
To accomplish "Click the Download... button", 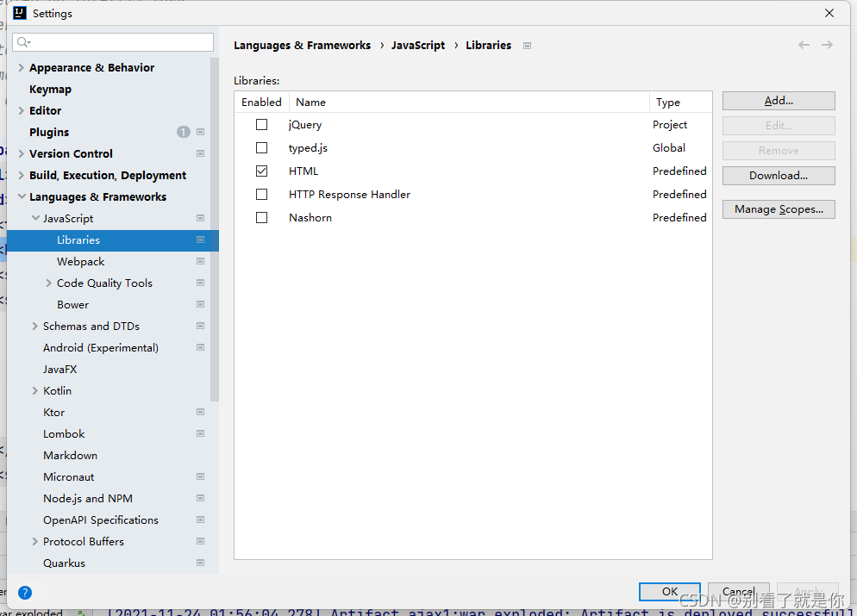I will tap(779, 176).
